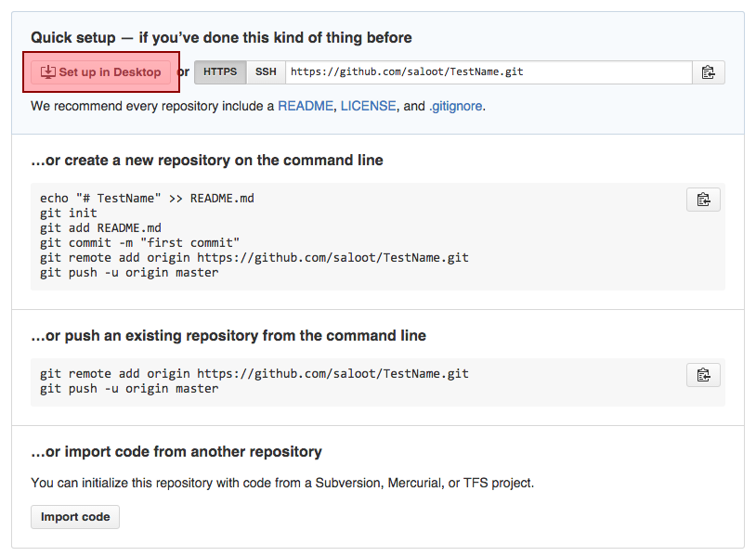Click the create repository on command line heading
The height and width of the screenshot is (556, 756).
pos(206,160)
